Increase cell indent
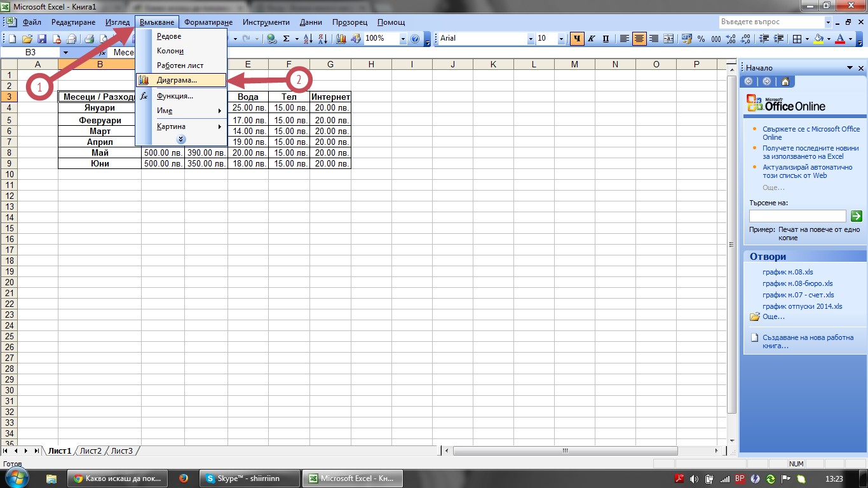 [778, 39]
